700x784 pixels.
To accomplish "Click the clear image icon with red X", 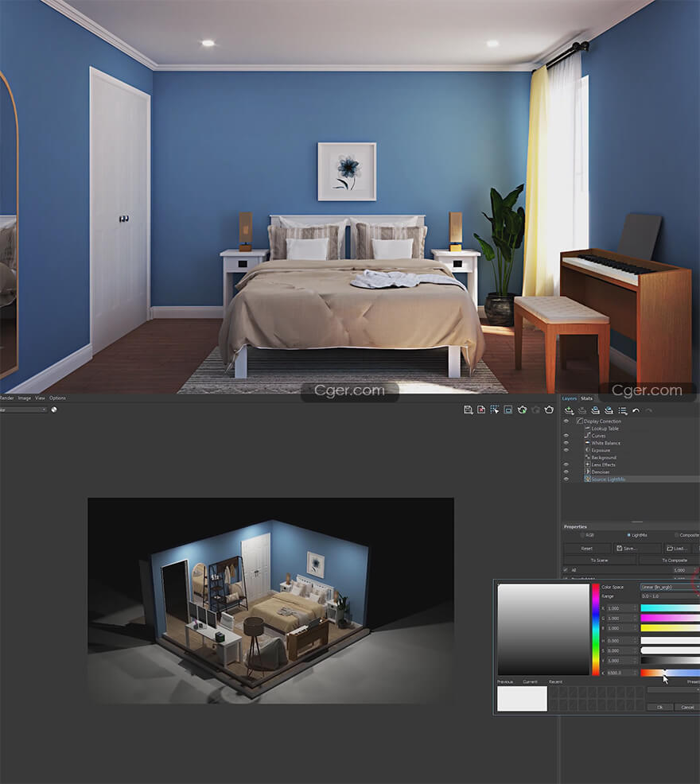I will point(481,409).
